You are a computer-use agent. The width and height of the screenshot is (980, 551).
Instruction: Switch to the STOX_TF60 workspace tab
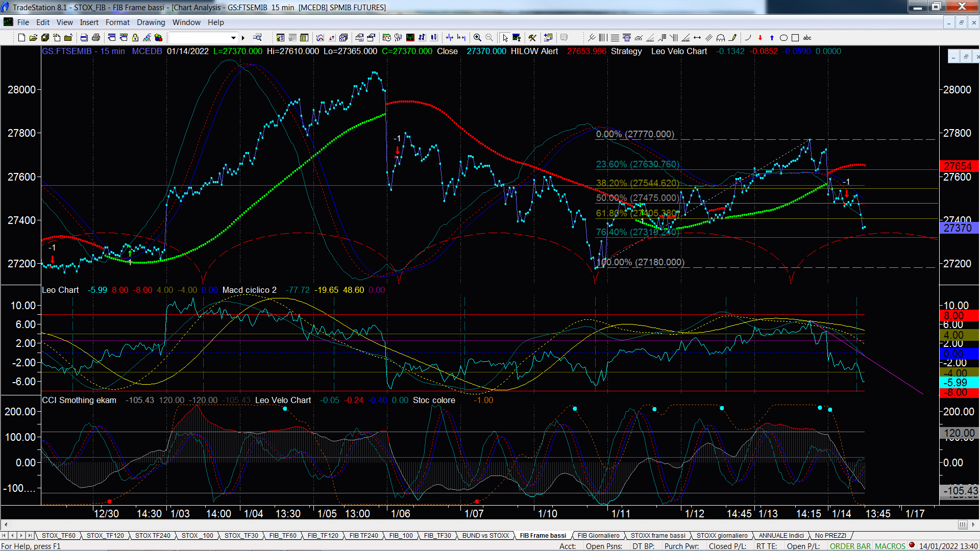click(x=58, y=535)
